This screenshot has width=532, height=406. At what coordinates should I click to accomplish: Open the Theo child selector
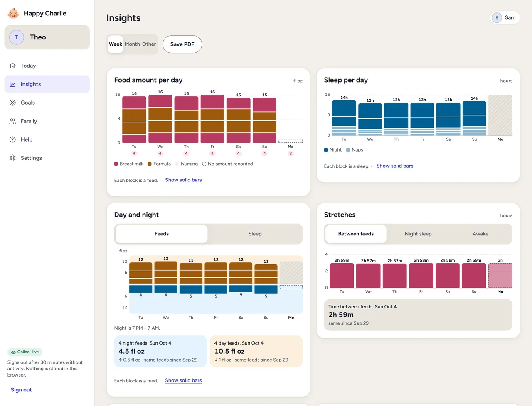47,37
